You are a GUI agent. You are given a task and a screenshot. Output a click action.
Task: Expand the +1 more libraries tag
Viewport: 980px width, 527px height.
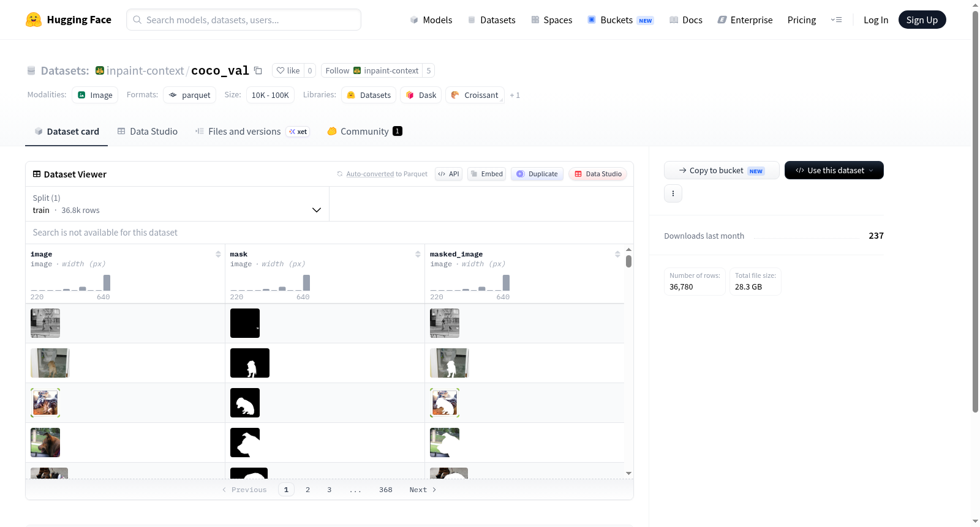(x=514, y=95)
